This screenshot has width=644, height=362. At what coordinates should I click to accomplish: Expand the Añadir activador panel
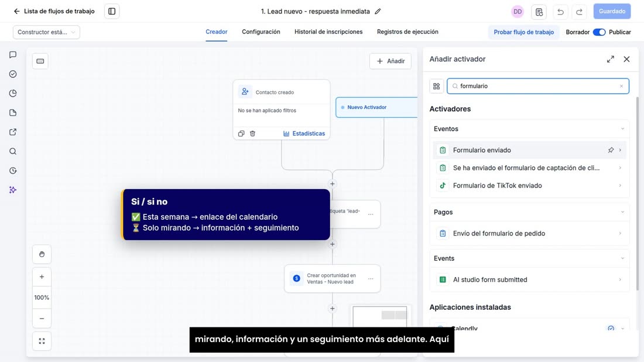(611, 59)
